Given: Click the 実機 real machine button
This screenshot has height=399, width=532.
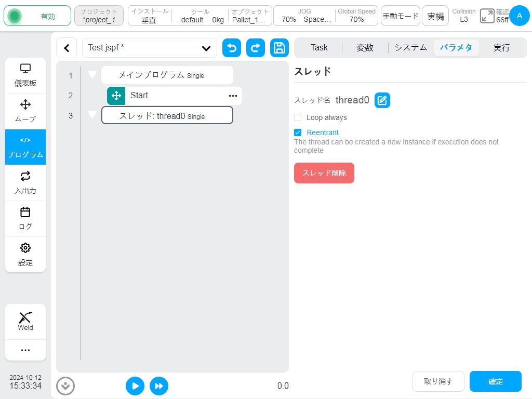Looking at the screenshot, I should tap(435, 16).
